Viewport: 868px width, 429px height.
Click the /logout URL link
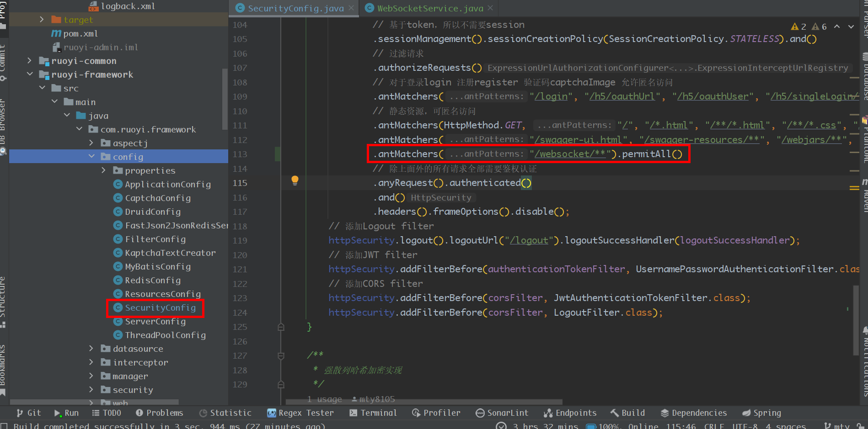pos(529,240)
